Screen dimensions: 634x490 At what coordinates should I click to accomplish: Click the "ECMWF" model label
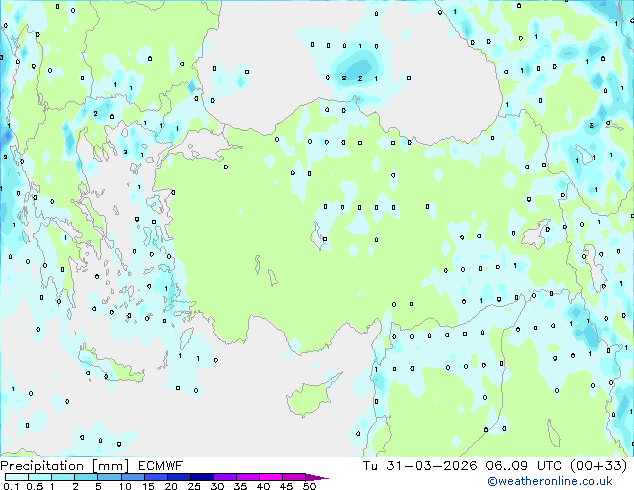161,466
